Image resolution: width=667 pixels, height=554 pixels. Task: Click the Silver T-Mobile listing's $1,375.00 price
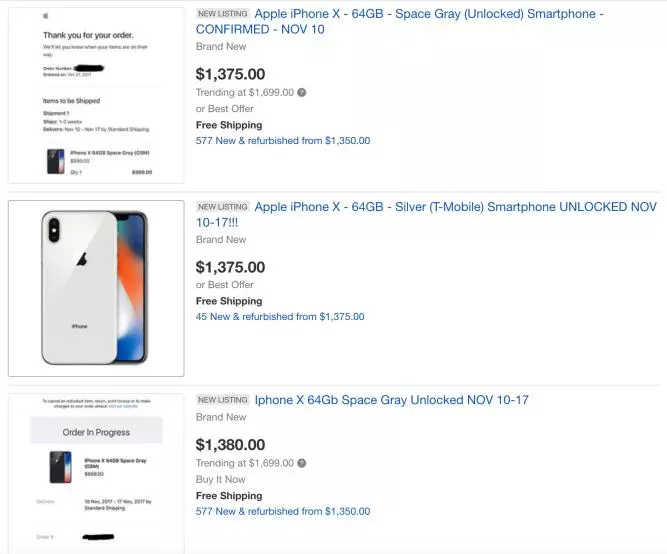(230, 267)
